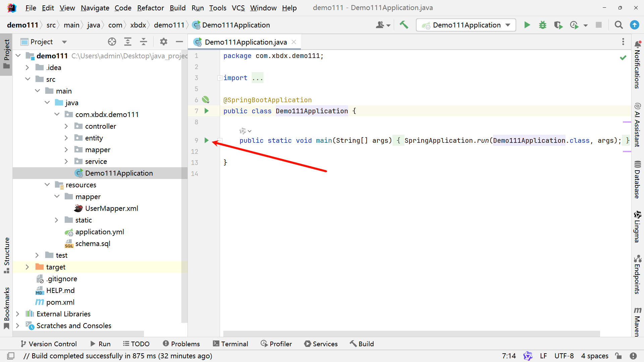Click the green Run button in toolbar
Image resolution: width=644 pixels, height=362 pixels.
coord(527,25)
